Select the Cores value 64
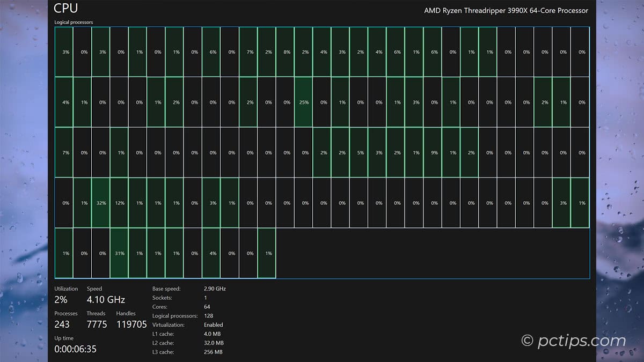 (x=207, y=307)
